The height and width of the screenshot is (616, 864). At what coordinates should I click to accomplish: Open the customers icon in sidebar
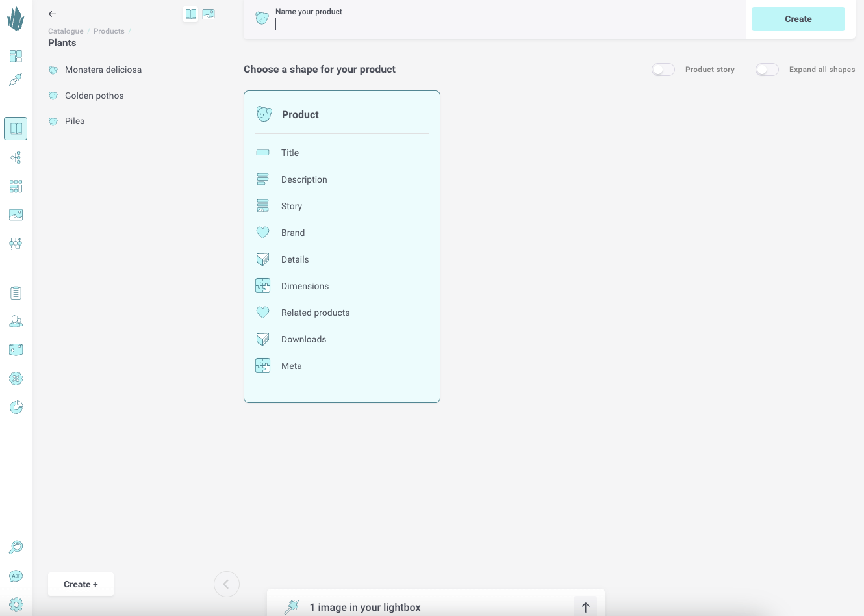(16, 322)
